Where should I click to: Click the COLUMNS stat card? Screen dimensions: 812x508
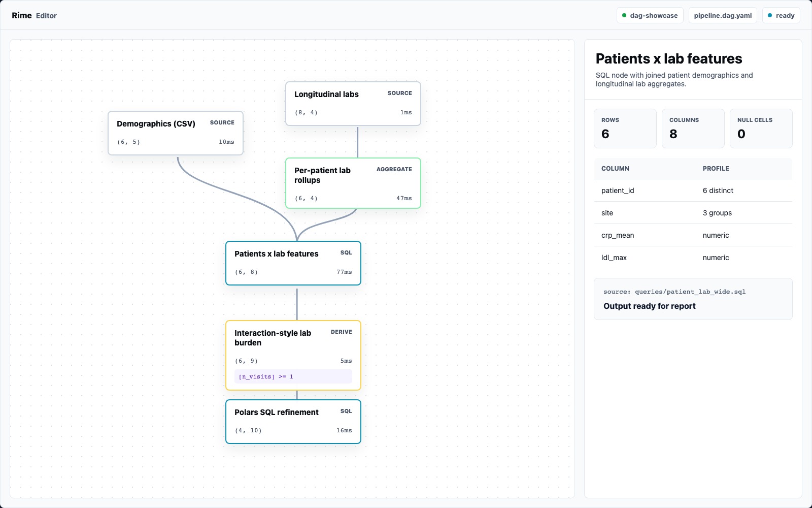(x=693, y=129)
